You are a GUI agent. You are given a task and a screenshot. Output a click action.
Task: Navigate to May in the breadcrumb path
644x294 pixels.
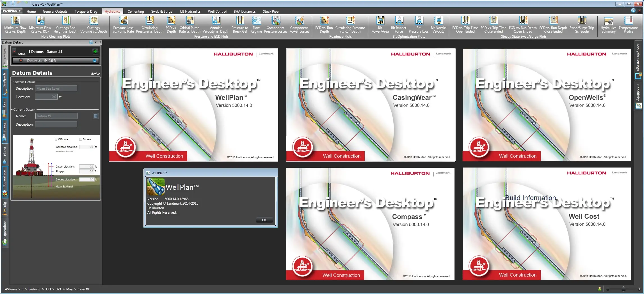(x=69, y=289)
